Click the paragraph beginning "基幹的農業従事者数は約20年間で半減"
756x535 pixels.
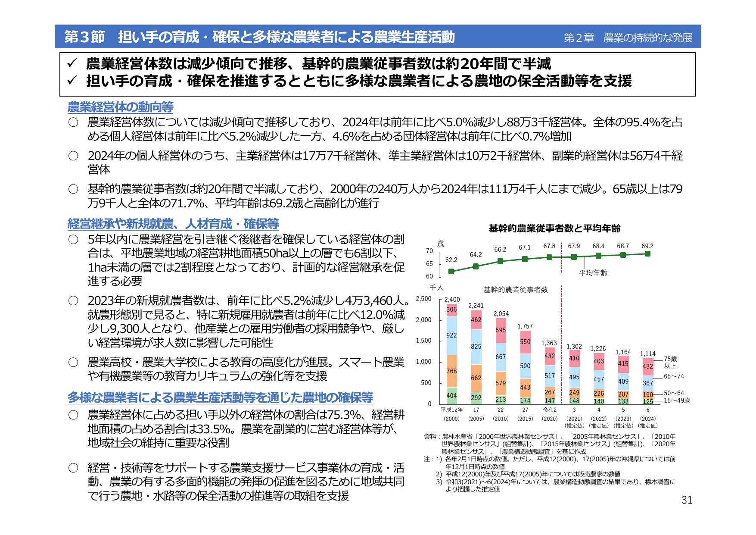pyautogui.click(x=385, y=196)
